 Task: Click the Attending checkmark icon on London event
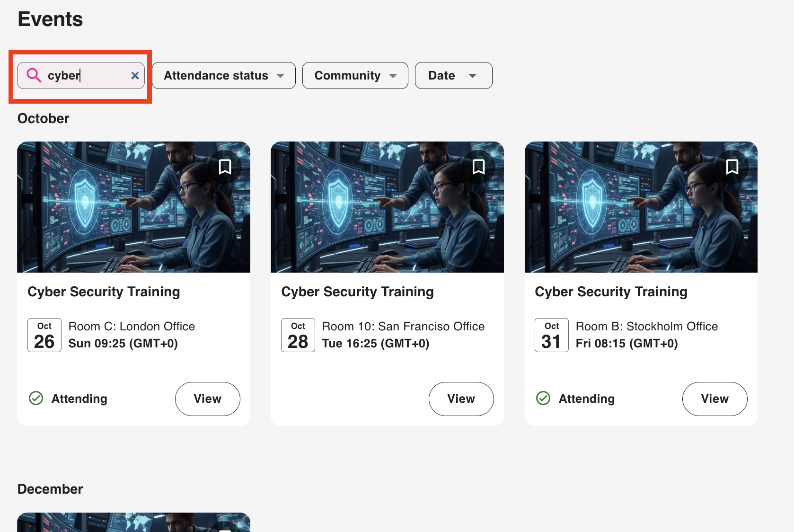(36, 399)
